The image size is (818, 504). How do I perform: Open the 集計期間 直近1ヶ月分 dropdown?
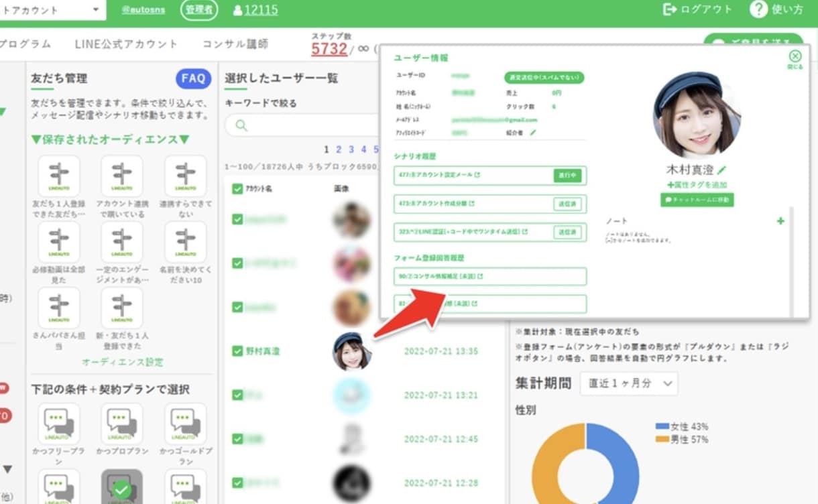coord(628,383)
